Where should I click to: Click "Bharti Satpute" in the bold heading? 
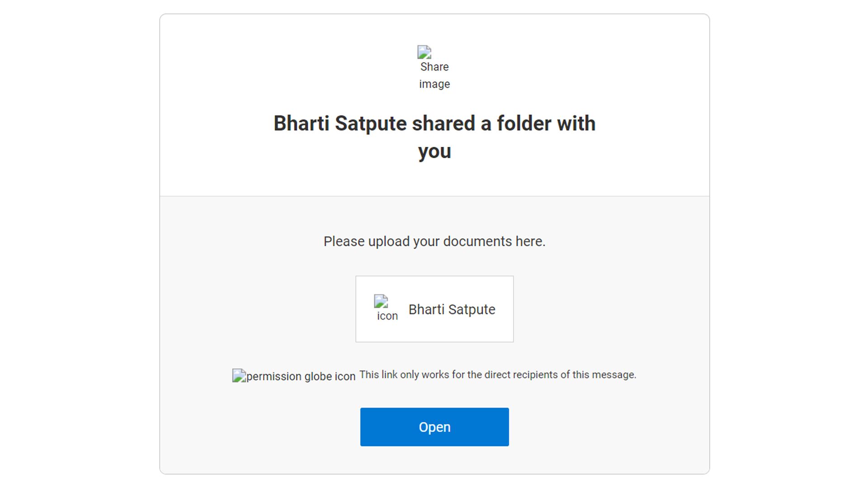[x=340, y=123]
